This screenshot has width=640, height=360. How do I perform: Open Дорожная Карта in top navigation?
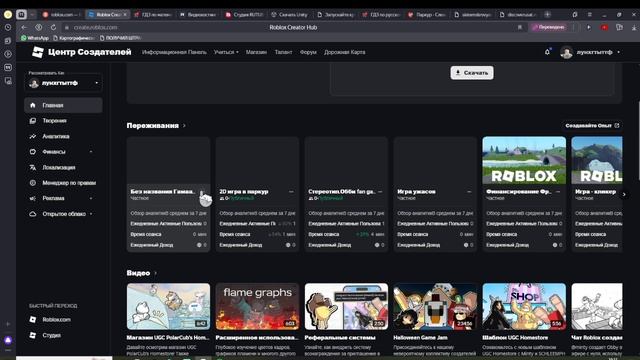click(x=344, y=52)
